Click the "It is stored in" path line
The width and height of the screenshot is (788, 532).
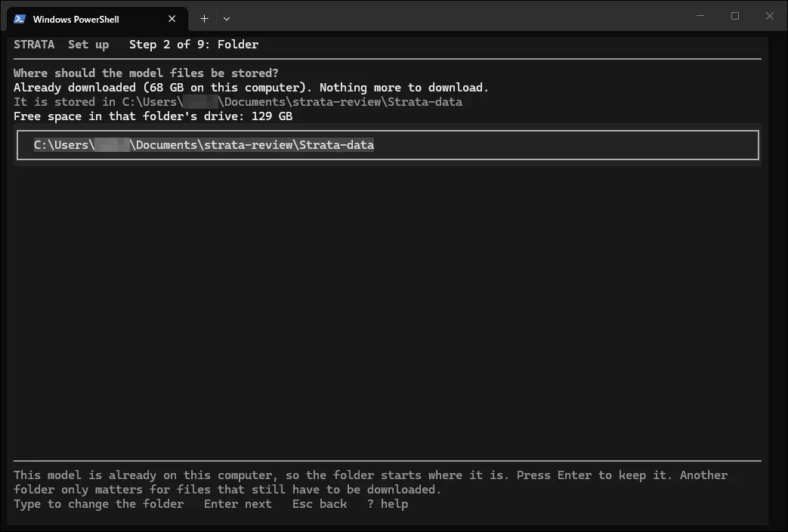(238, 102)
